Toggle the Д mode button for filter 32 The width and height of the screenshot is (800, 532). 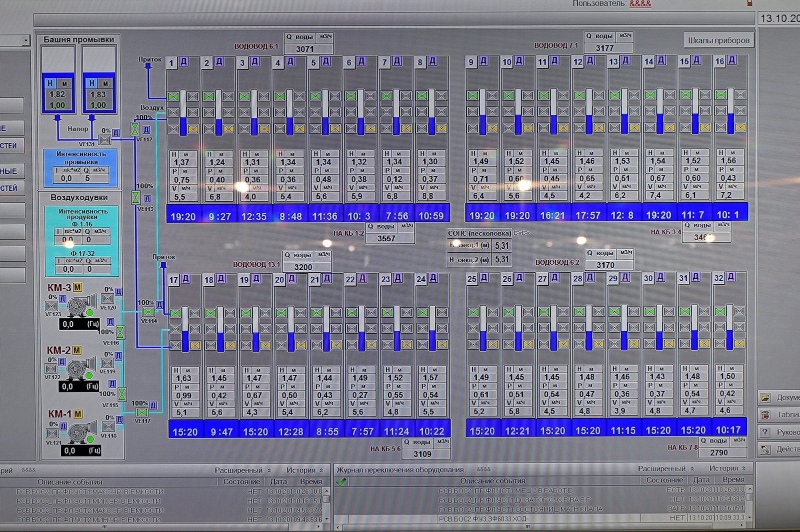[x=731, y=277]
